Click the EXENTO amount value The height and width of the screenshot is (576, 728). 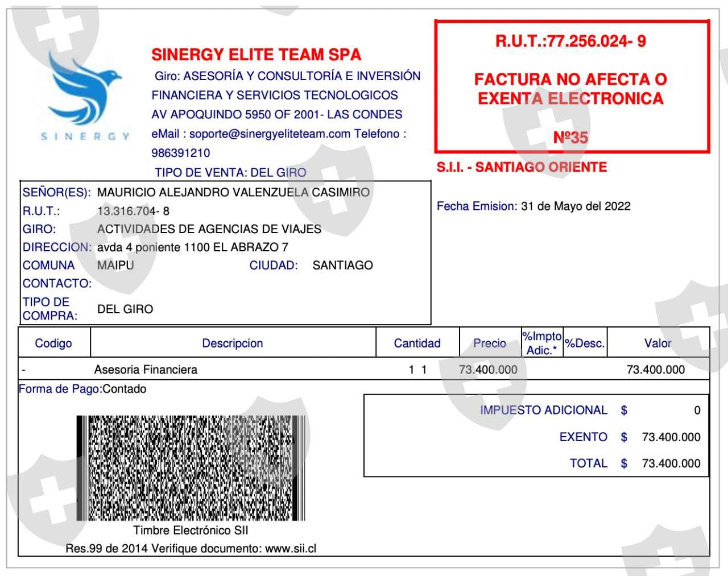tap(671, 437)
